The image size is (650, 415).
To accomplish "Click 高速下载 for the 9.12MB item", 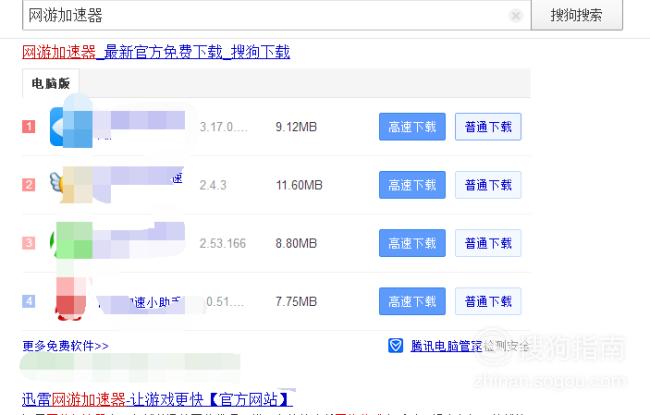I will 412,126.
